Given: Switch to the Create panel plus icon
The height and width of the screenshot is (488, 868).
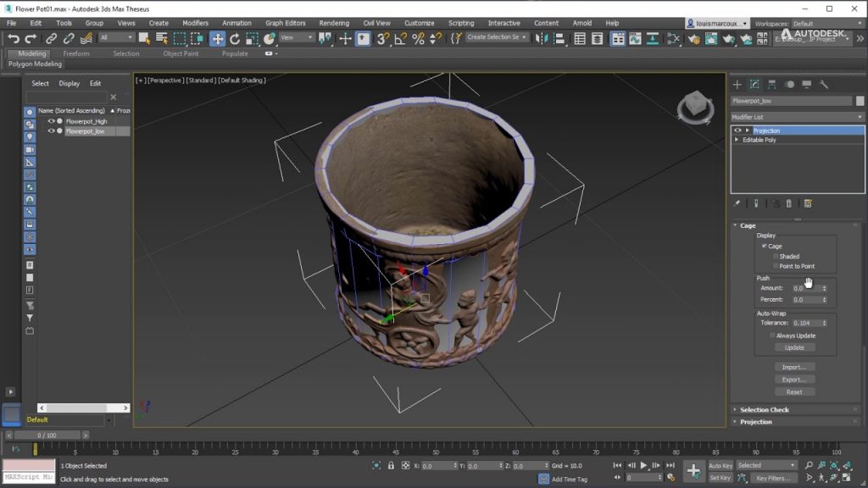Looking at the screenshot, I should pos(737,84).
